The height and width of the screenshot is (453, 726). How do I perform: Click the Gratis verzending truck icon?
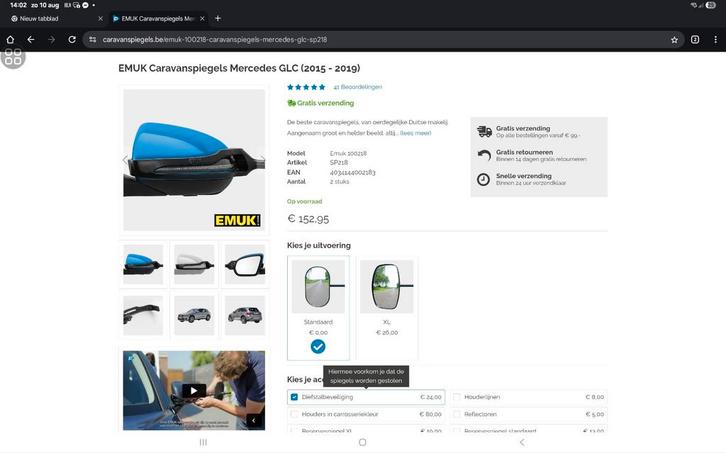point(484,132)
